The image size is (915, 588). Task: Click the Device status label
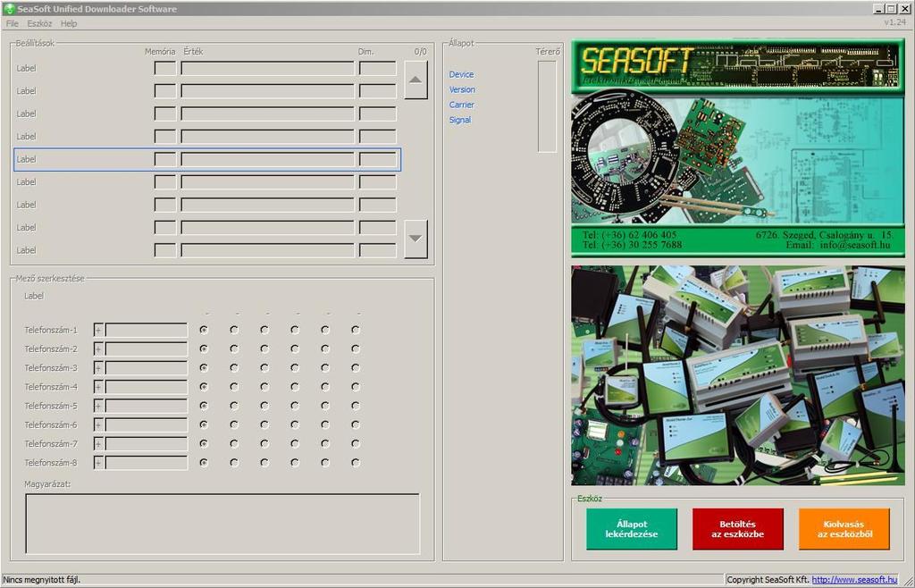tap(461, 75)
